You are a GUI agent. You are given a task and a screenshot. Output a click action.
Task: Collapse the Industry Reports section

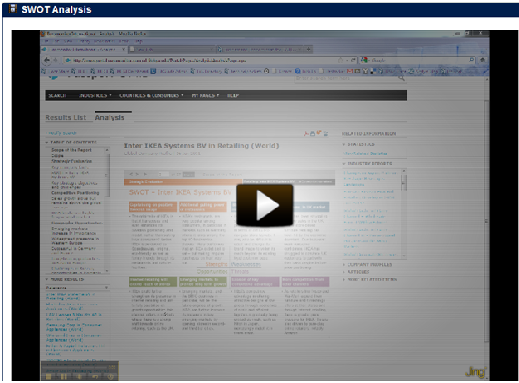(367, 164)
